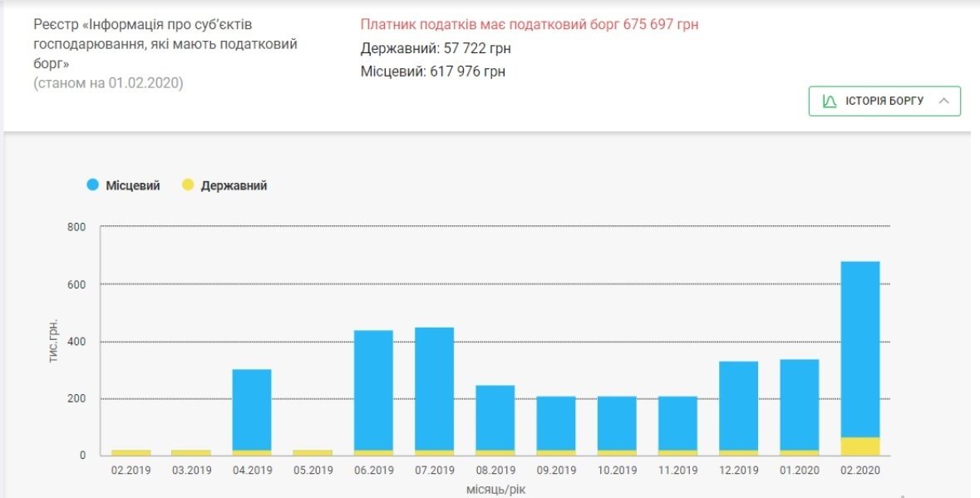Toggle the Державний series legend label
The width and height of the screenshot is (980, 498).
pos(234,185)
